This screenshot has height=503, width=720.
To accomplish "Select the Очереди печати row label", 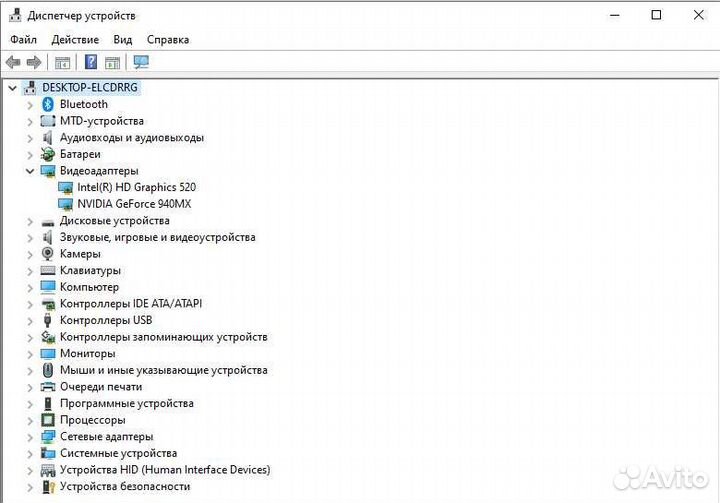I will (101, 387).
